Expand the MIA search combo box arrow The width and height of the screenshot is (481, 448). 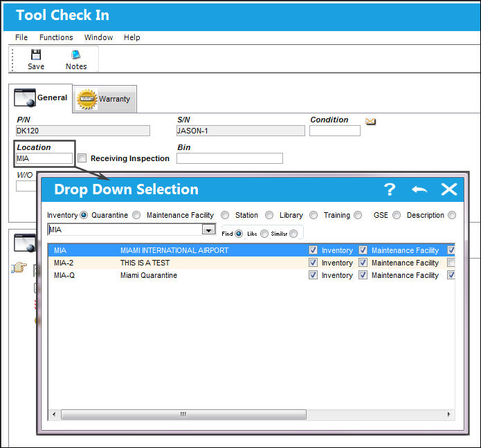208,230
